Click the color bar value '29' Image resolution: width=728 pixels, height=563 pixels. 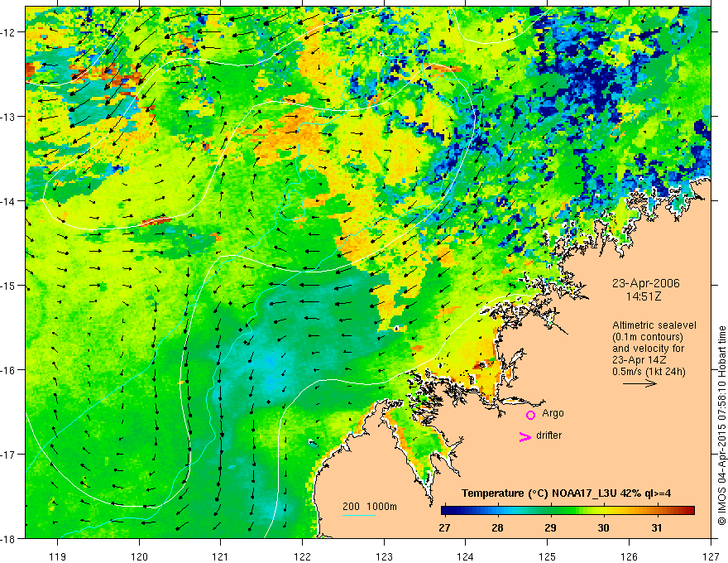coord(551,528)
